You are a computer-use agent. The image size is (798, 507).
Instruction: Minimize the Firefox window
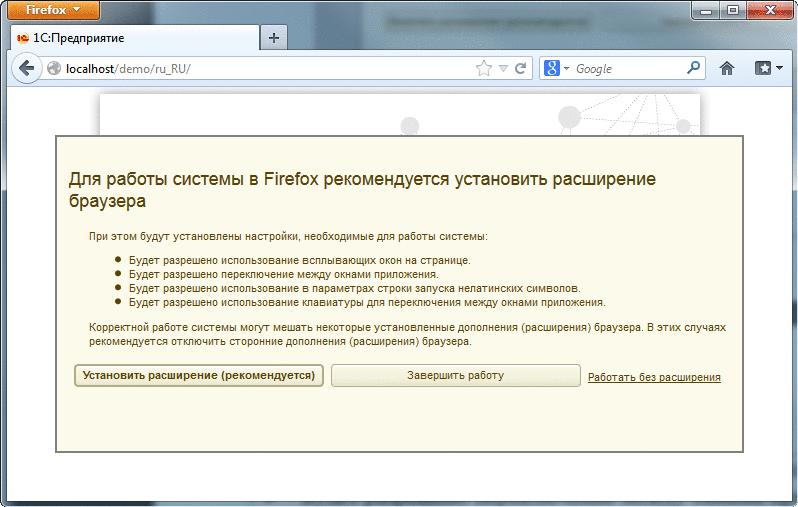coord(706,11)
